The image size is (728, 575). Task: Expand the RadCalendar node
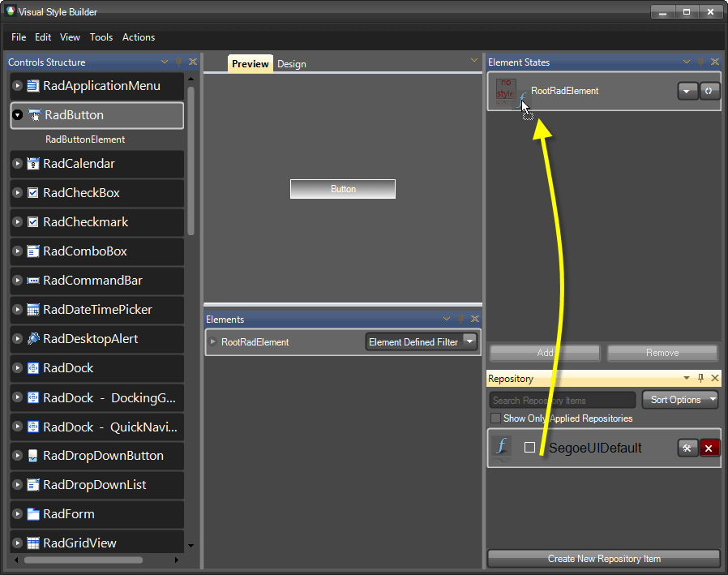18,164
